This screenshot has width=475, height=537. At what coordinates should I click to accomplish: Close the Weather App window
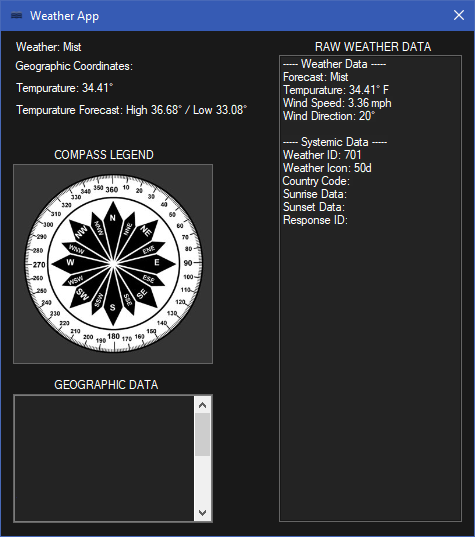[459, 15]
